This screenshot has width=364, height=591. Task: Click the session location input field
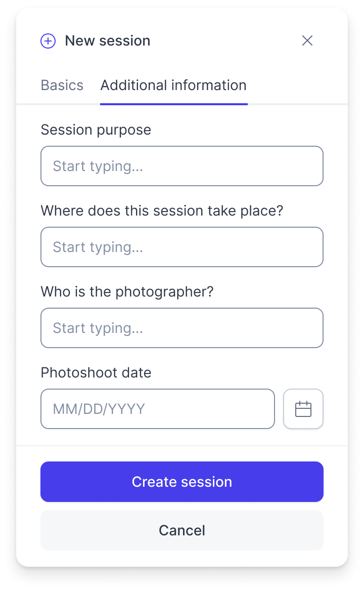click(182, 247)
